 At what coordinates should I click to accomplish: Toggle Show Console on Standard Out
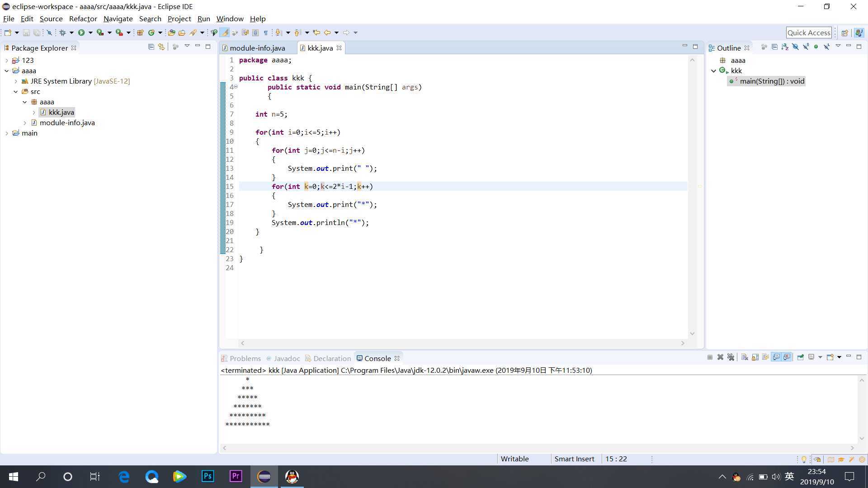point(776,357)
